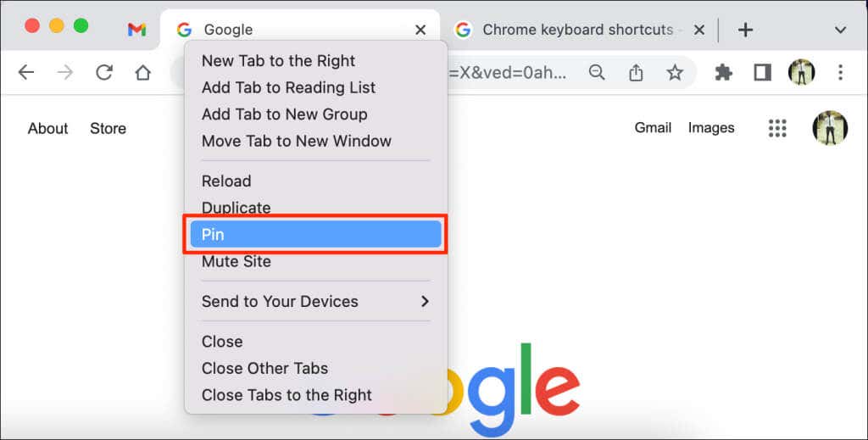Toggle the side panel icon
This screenshot has width=868, height=440.
tap(762, 73)
